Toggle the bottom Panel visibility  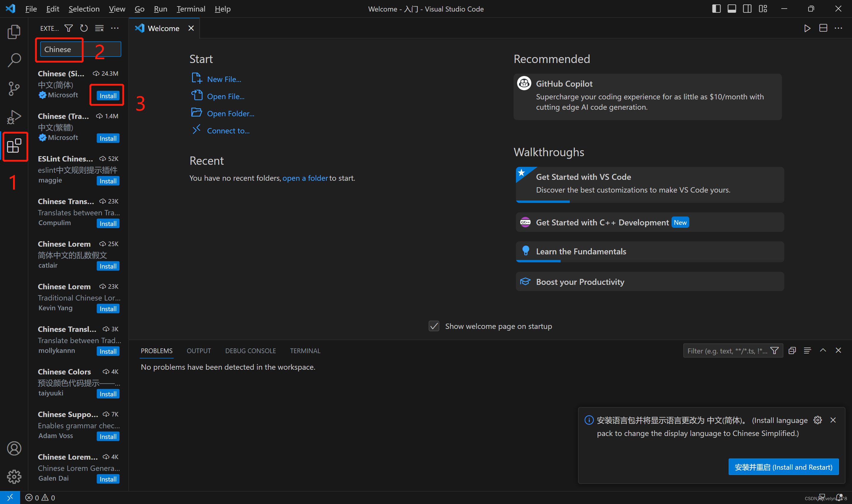(x=732, y=9)
